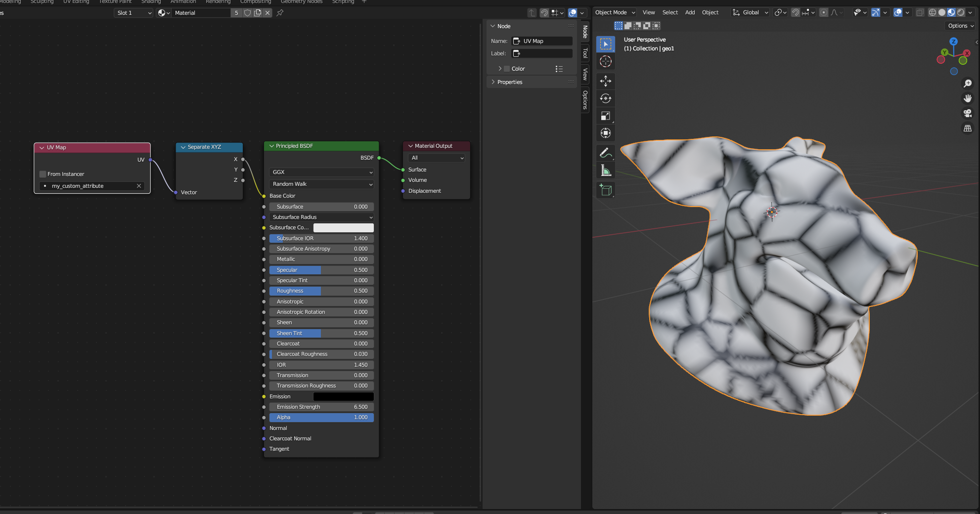Image resolution: width=980 pixels, height=514 pixels.
Task: Open the Geometry Nodes workspace tab
Action: pos(301,2)
